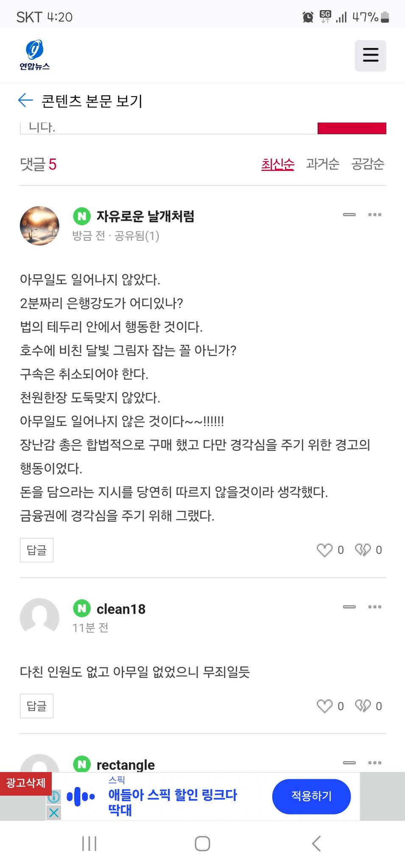Collapse the 자유로운 날개처럼 comment
This screenshot has width=405, height=868.
point(349,215)
